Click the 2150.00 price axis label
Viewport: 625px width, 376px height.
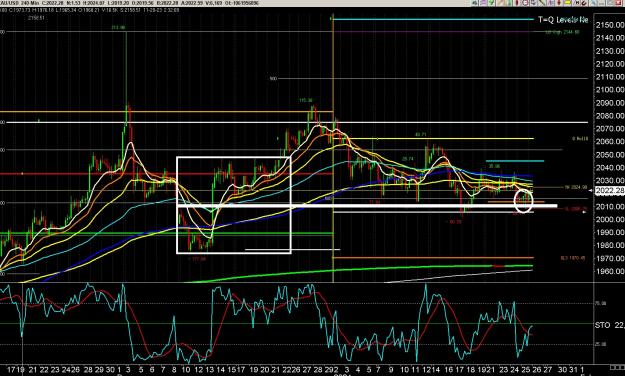point(610,25)
